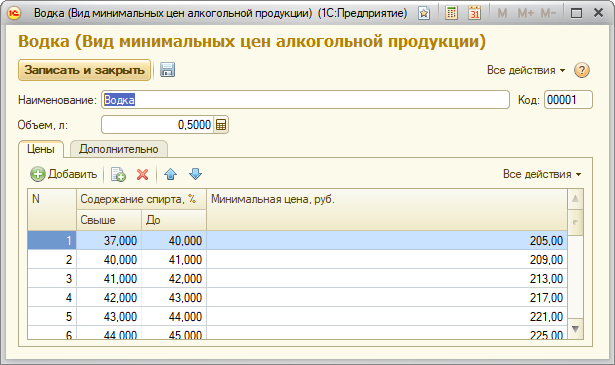Click the save diskette icon
Viewport: 615px width, 365px height.
(167, 70)
